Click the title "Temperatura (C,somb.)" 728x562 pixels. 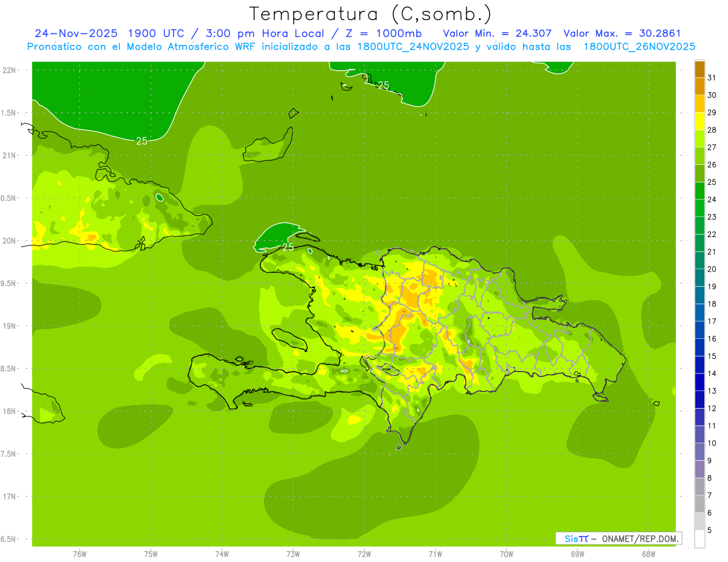tap(371, 14)
